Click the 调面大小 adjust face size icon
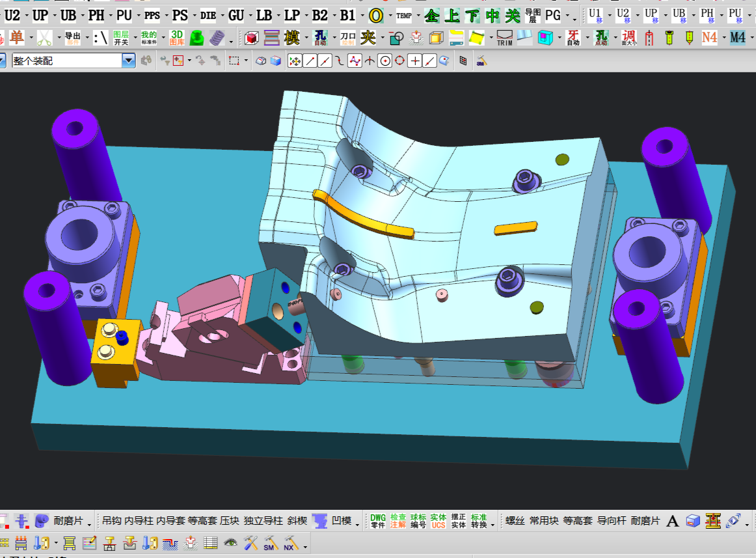The width and height of the screenshot is (756, 558). pos(628,37)
